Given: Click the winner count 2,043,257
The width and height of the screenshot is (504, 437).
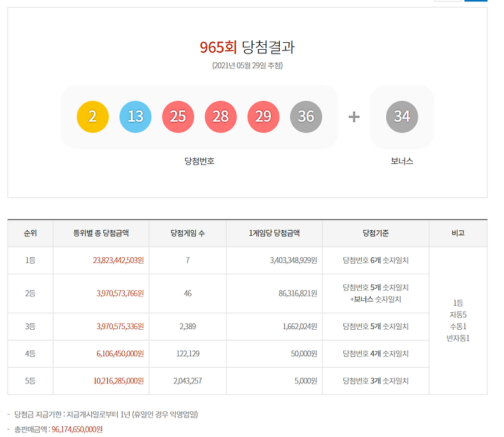Looking at the screenshot, I should [x=187, y=381].
